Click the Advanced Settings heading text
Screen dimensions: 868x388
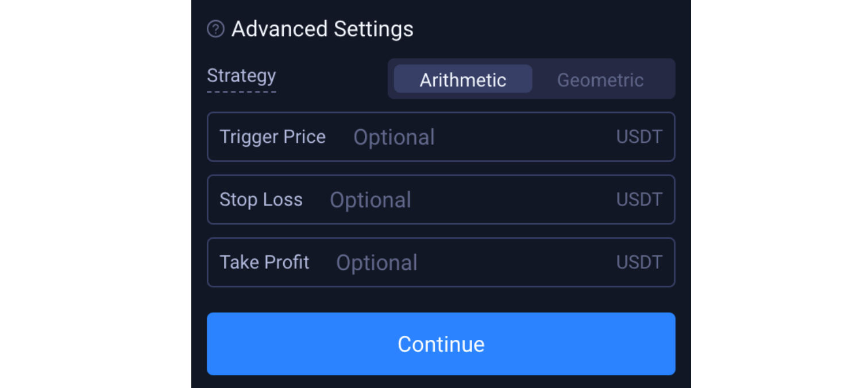pos(322,29)
